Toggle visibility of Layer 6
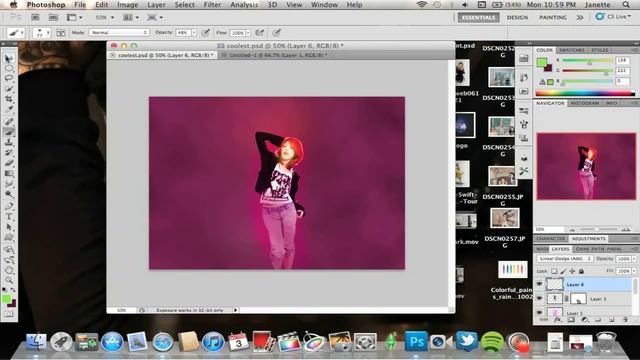Screen dimensions: 640x360 tap(539, 284)
